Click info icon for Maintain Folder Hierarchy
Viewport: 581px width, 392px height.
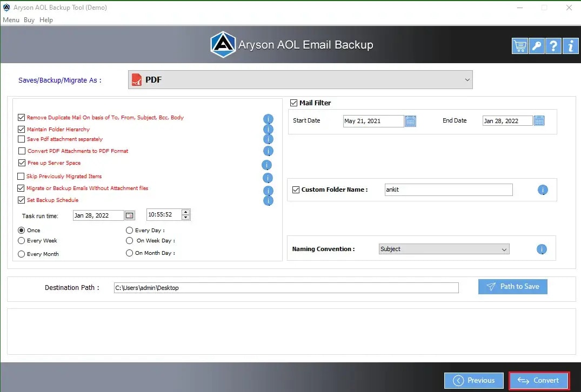268,129
